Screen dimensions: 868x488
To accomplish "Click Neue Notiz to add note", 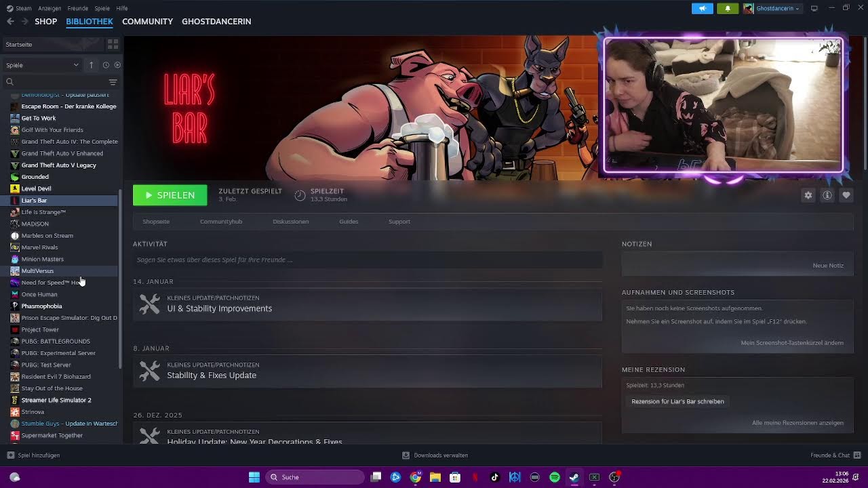I will (828, 266).
